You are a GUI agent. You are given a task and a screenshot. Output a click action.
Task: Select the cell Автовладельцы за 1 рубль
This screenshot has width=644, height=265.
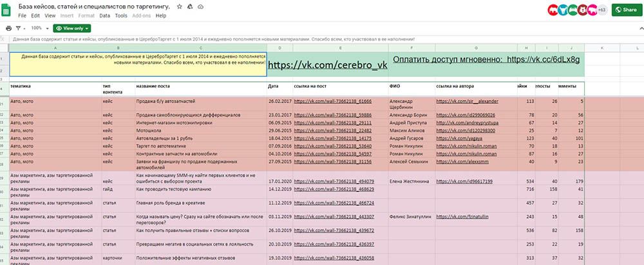(201, 138)
